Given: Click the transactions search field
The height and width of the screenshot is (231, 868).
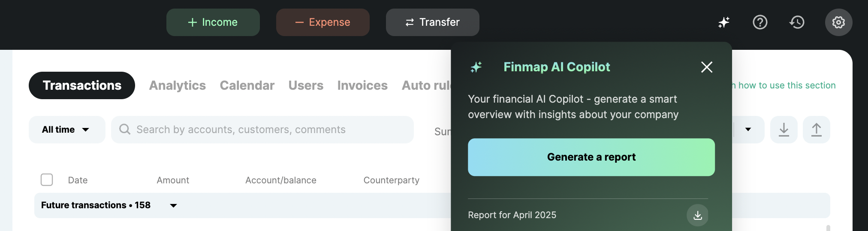Looking at the screenshot, I should 262,130.
